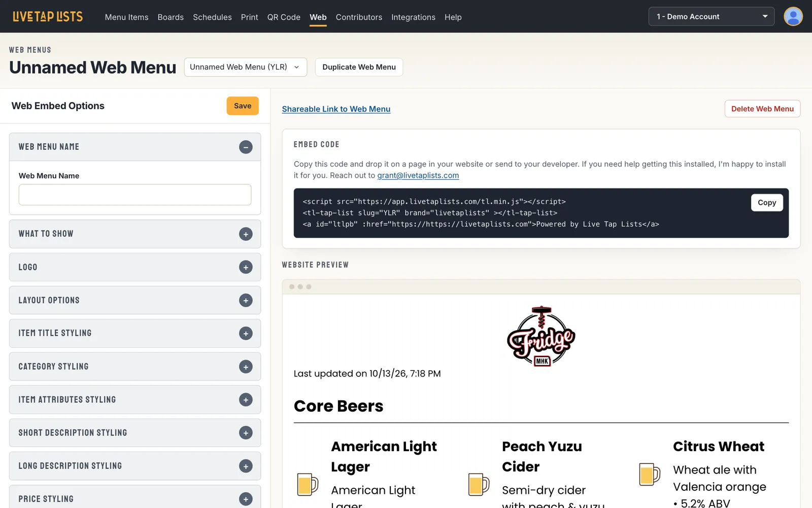Open the user profile avatar
812x508 pixels.
(x=793, y=16)
